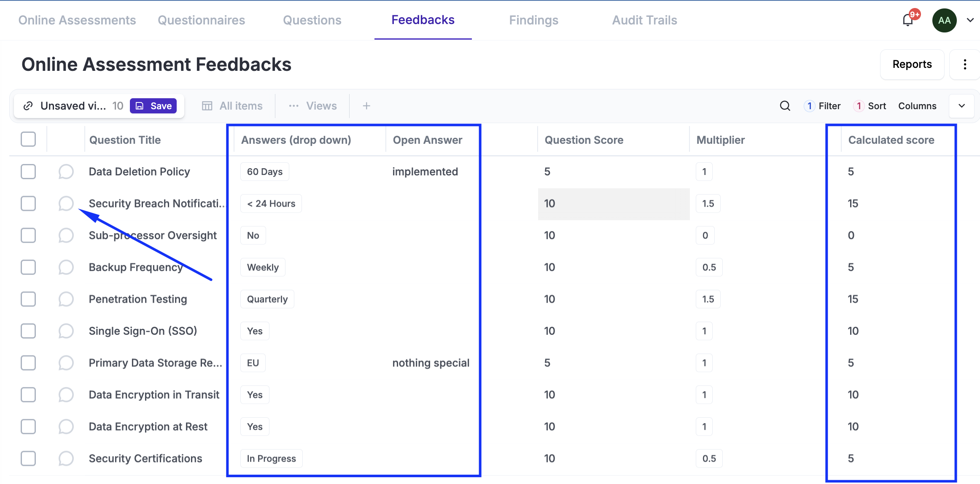Open comment bubble for Security Certifications row
This screenshot has width=980, height=484.
66,458
